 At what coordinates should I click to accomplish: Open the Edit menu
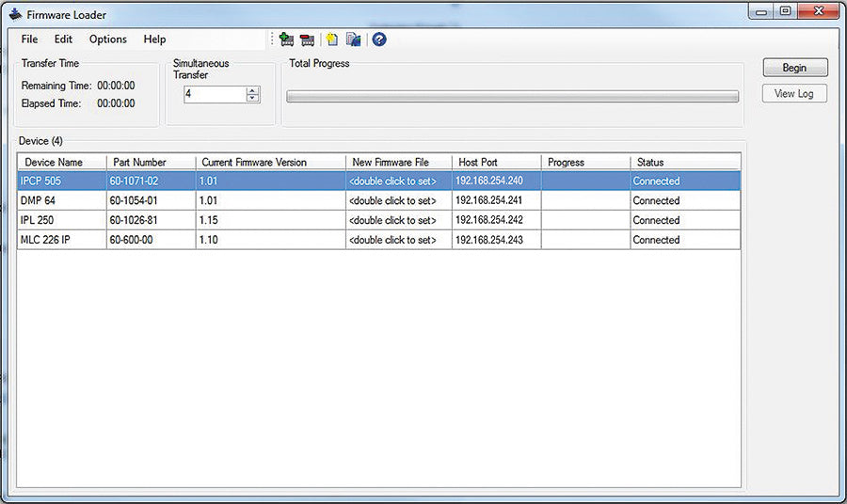click(63, 39)
